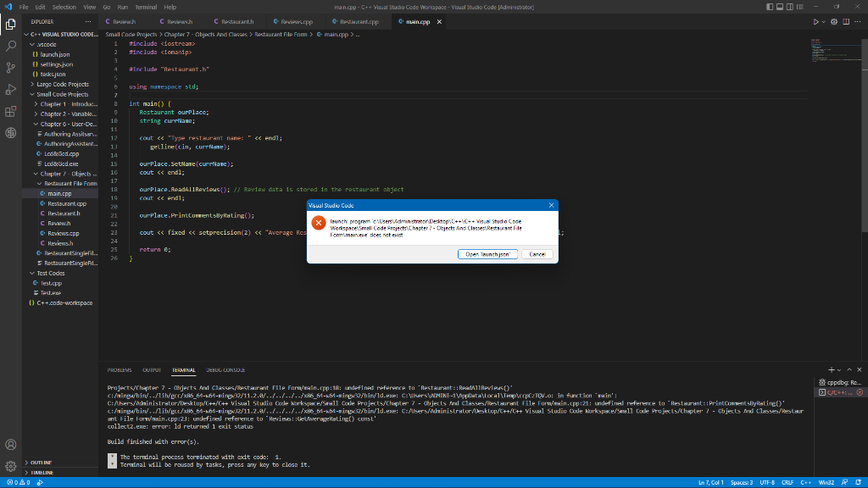Add a new terminal with plus icon
Screen dimensions: 868x488
831,369
